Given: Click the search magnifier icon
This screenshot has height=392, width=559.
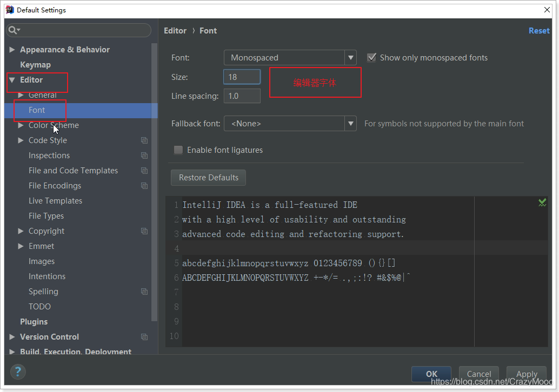Looking at the screenshot, I should click(x=14, y=30).
